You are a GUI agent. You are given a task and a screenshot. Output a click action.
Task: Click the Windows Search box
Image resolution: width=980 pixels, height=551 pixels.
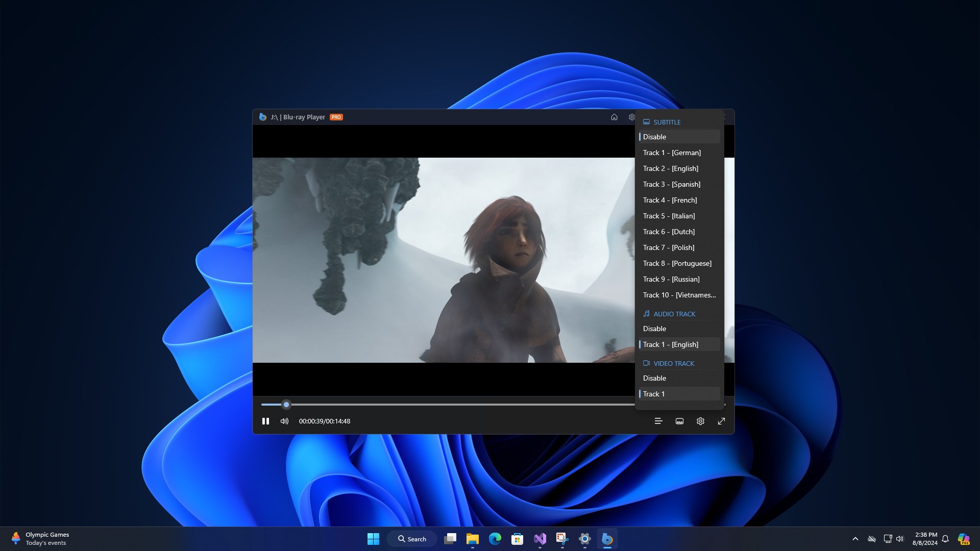(x=412, y=539)
